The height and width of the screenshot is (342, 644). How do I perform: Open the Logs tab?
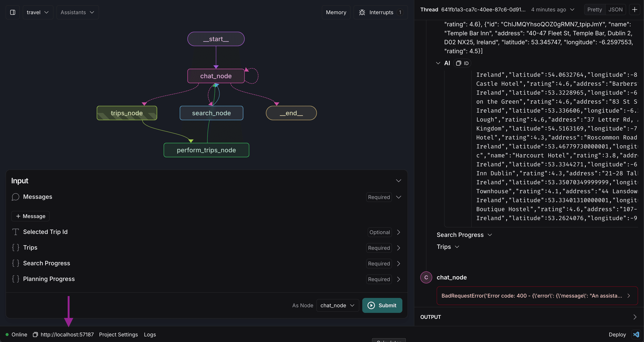click(150, 335)
